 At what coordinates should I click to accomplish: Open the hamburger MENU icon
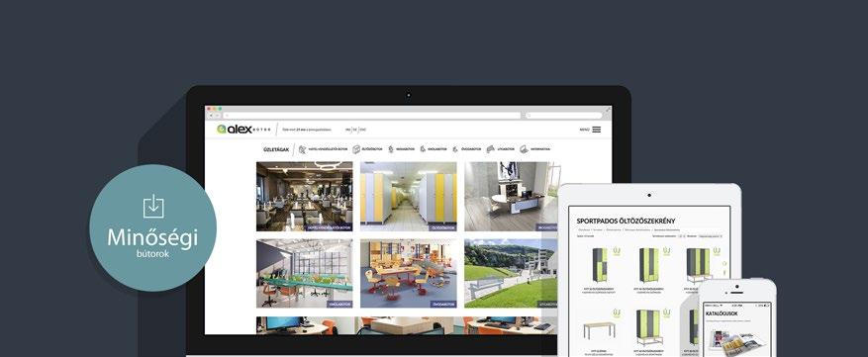click(596, 130)
